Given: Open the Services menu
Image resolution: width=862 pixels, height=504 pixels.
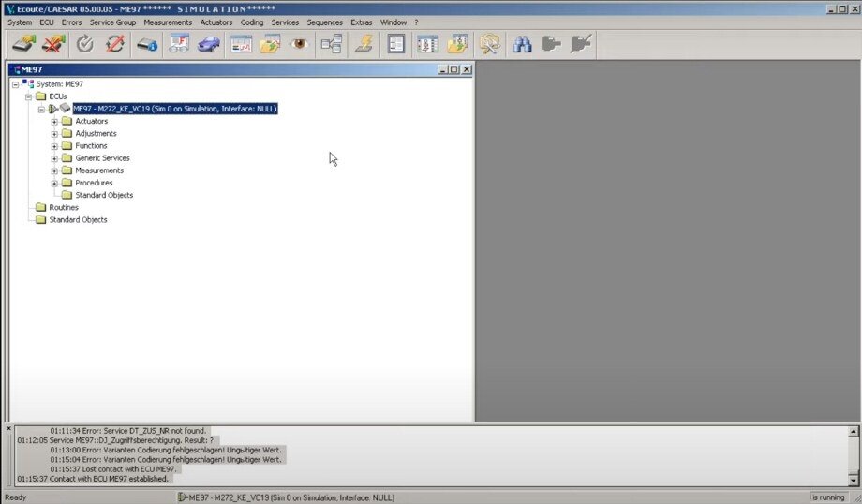Looking at the screenshot, I should pyautogui.click(x=285, y=22).
